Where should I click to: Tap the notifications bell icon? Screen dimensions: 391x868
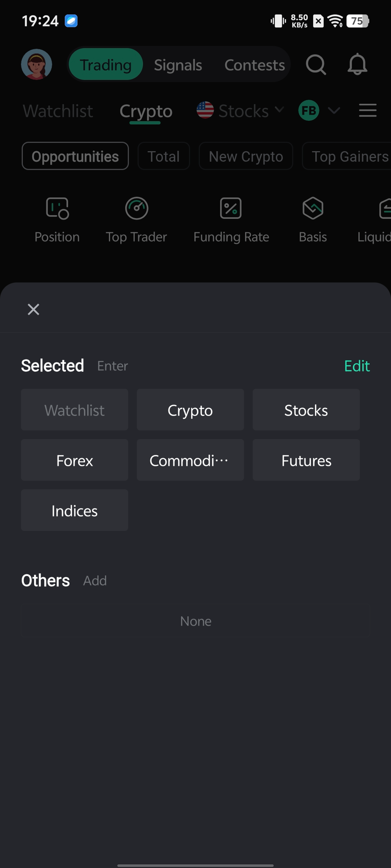point(357,64)
